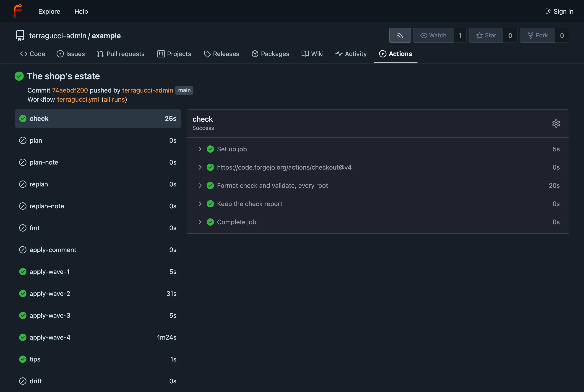Expand the Keep the check report step
Image resolution: width=584 pixels, height=392 pixels.
(x=200, y=204)
